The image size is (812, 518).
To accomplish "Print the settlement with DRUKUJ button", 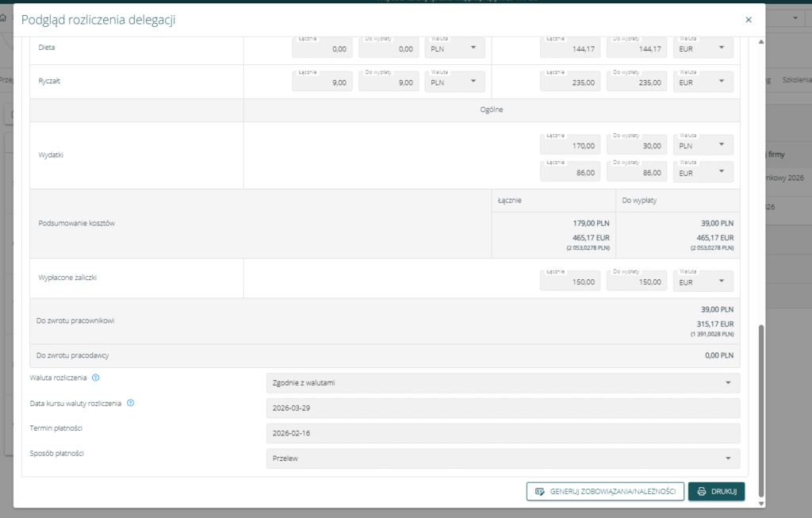I will tap(716, 492).
